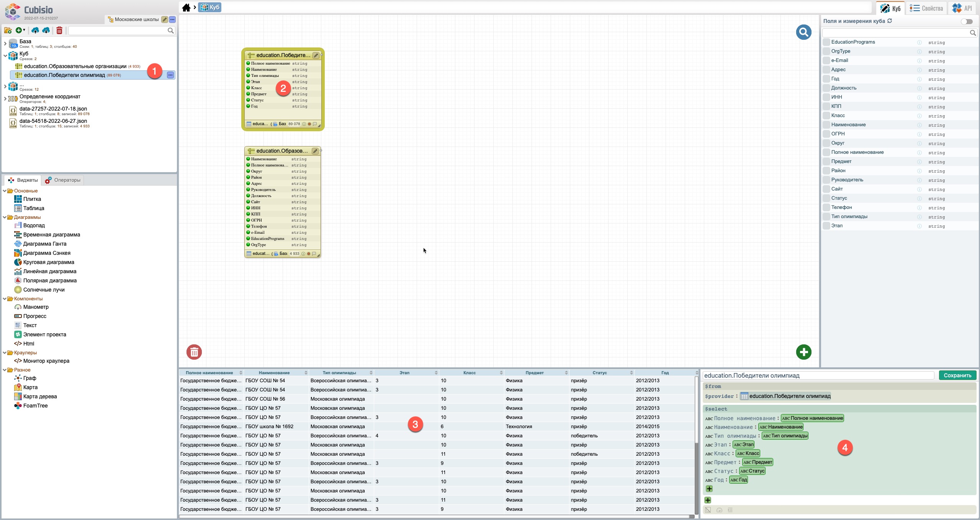Viewport: 980px width, 520px height.
Task: Click the cloud upload icon
Action: (x=35, y=30)
